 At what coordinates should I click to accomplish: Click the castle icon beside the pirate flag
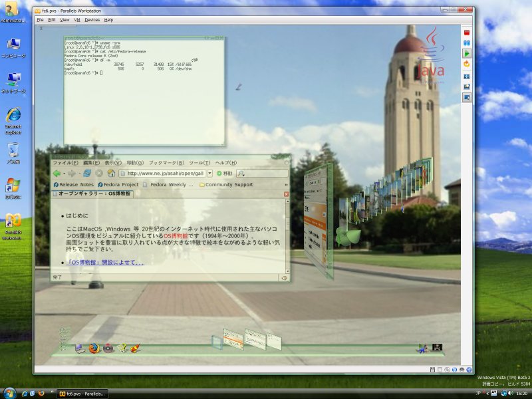point(423,348)
